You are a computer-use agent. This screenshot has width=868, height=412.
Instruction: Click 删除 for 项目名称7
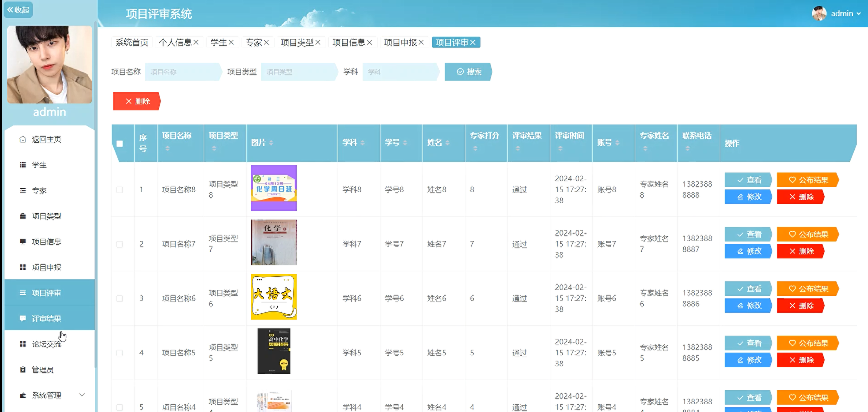(801, 251)
